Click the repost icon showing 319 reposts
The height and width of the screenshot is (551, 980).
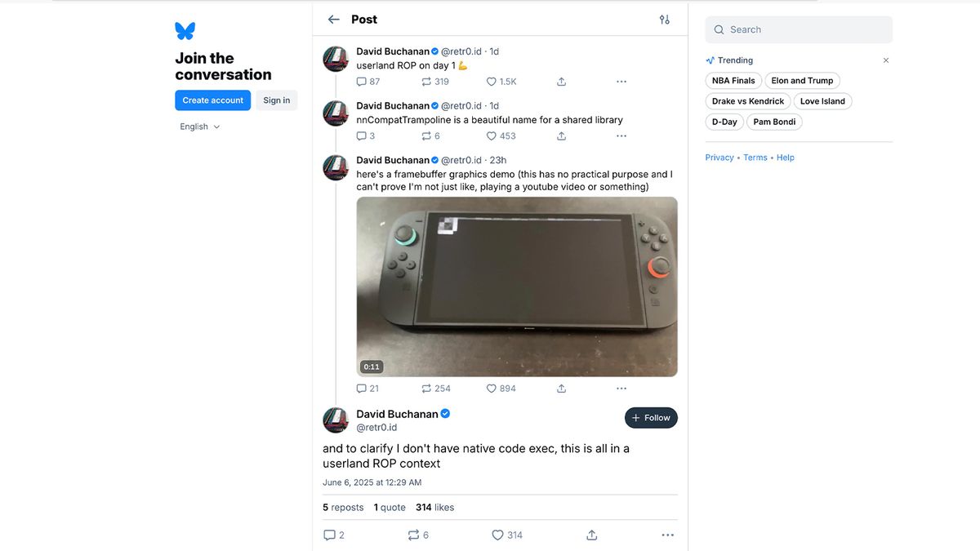point(426,81)
